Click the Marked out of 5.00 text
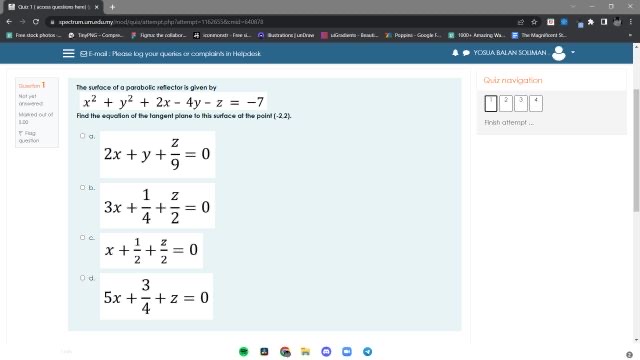Viewport: 640px width, 360px height. [36, 118]
